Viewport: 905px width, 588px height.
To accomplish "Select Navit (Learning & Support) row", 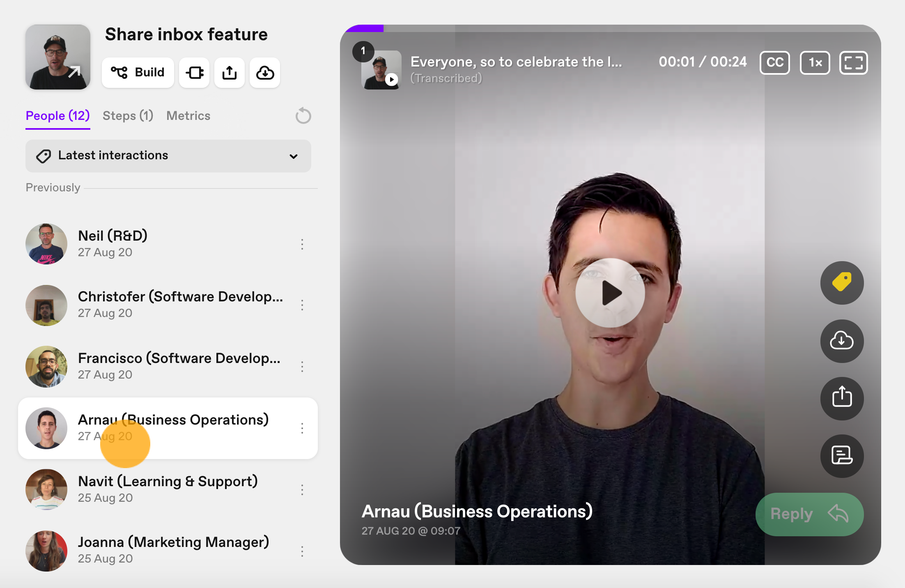I will [168, 489].
